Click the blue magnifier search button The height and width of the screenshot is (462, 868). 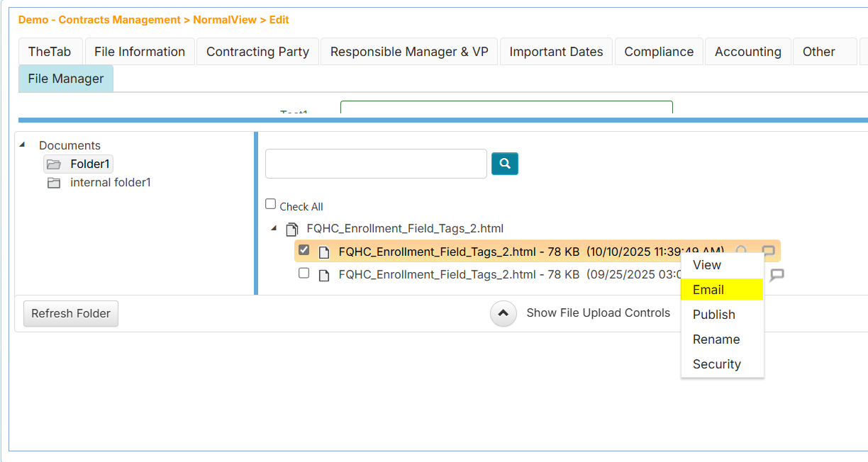tap(504, 164)
